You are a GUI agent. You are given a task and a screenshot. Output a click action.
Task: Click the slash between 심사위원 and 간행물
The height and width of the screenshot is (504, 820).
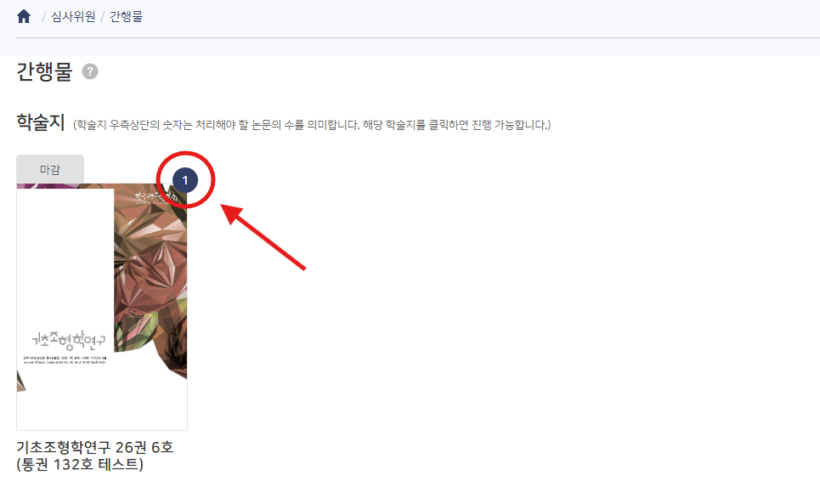pos(103,17)
